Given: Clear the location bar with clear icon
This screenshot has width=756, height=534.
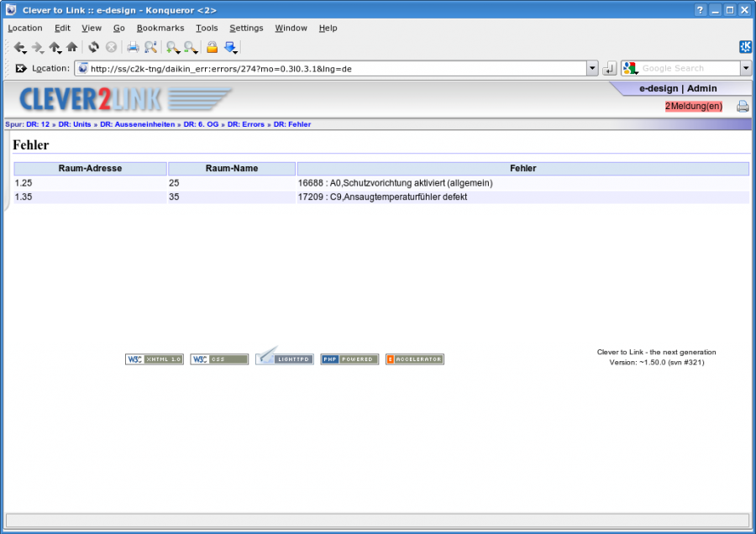Looking at the screenshot, I should pyautogui.click(x=21, y=69).
